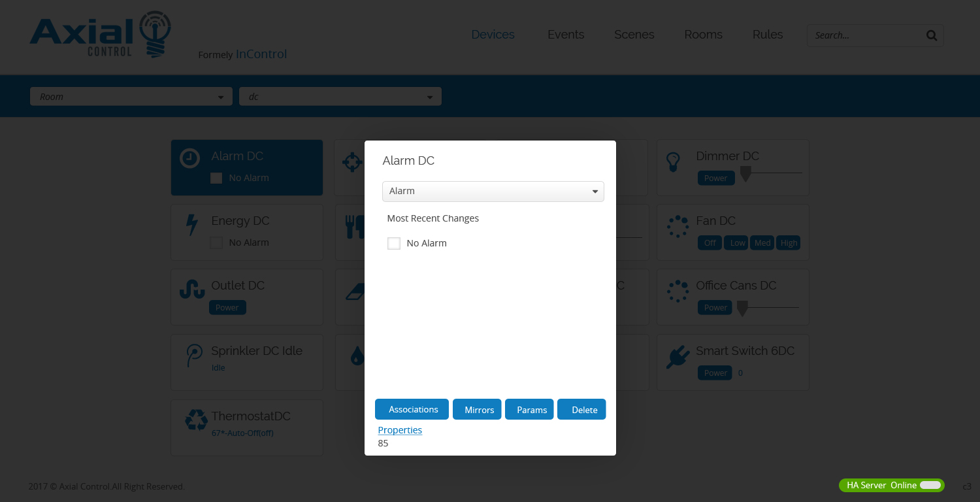The width and height of the screenshot is (980, 502).
Task: Click the Dimmer DC brightness slider handle
Action: [745, 174]
